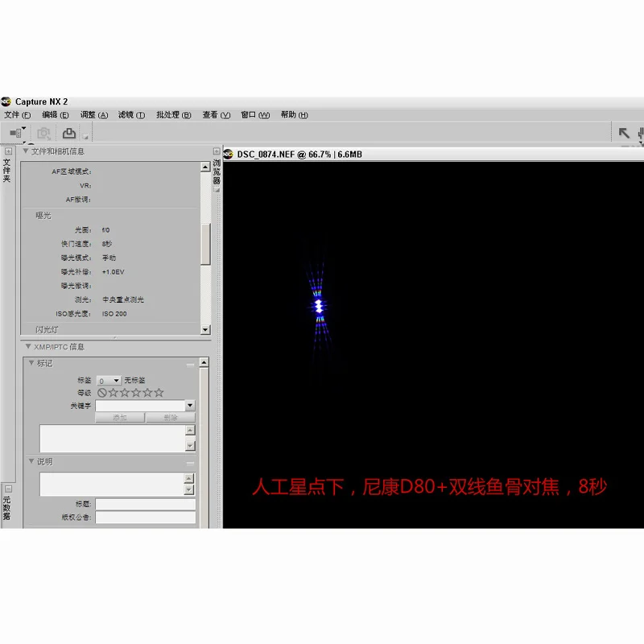
Task: Click the exposure mode value 手动
Action: (x=109, y=258)
